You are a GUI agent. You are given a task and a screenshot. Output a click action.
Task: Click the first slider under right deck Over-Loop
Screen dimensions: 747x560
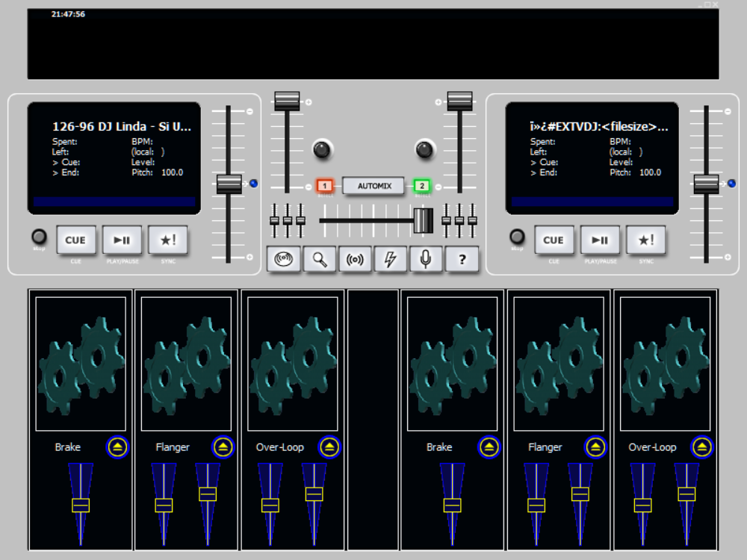click(642, 505)
